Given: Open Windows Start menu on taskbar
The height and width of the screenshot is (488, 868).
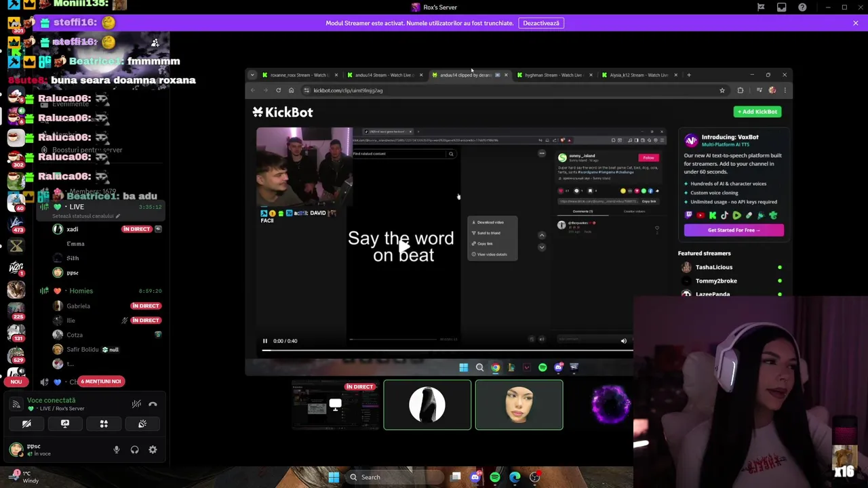Looking at the screenshot, I should pyautogui.click(x=334, y=477).
